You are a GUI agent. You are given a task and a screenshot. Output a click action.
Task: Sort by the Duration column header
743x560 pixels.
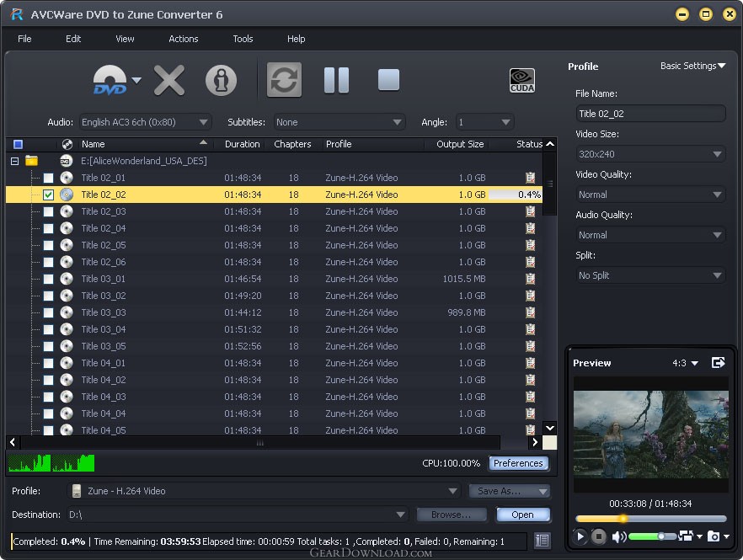(x=242, y=144)
